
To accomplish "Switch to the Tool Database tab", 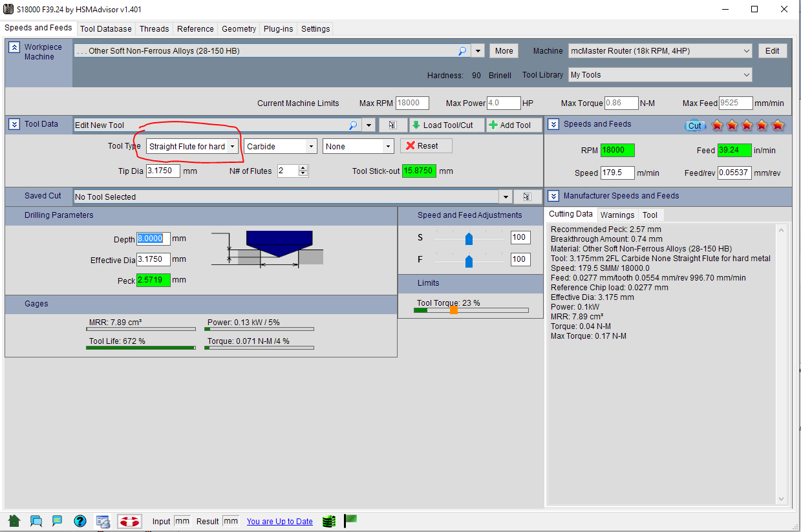I will pyautogui.click(x=105, y=28).
